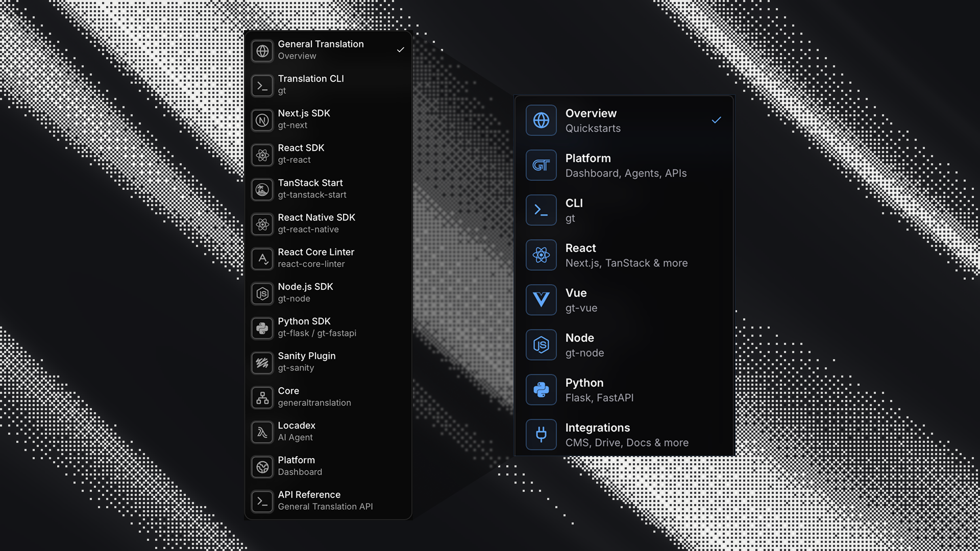Open Platform Dashboard, Agents, APIs entry
The width and height of the screenshot is (980, 551).
[x=625, y=165]
